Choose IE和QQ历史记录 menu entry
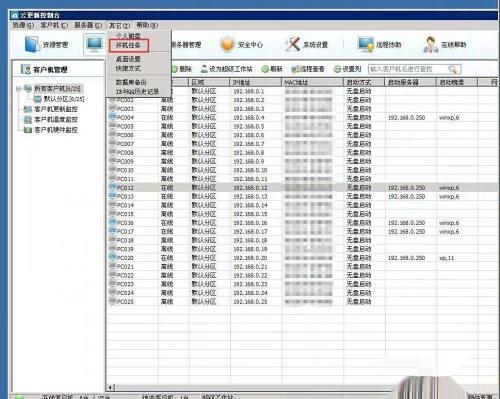 (137, 91)
